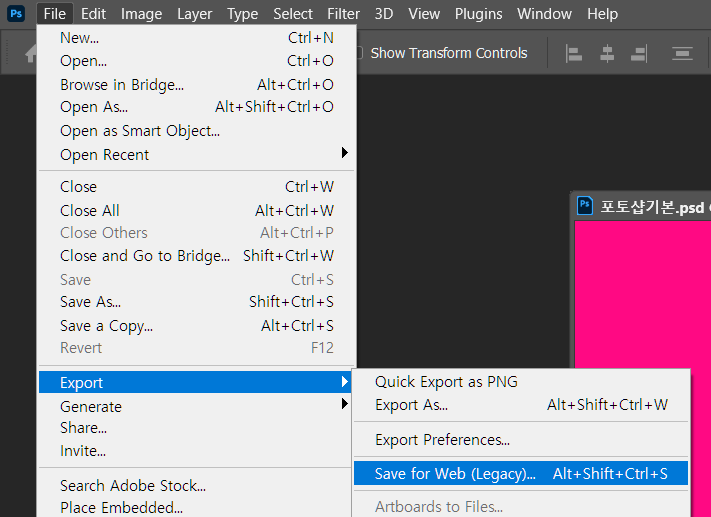Open the Help menu
711x517 pixels.
click(602, 14)
